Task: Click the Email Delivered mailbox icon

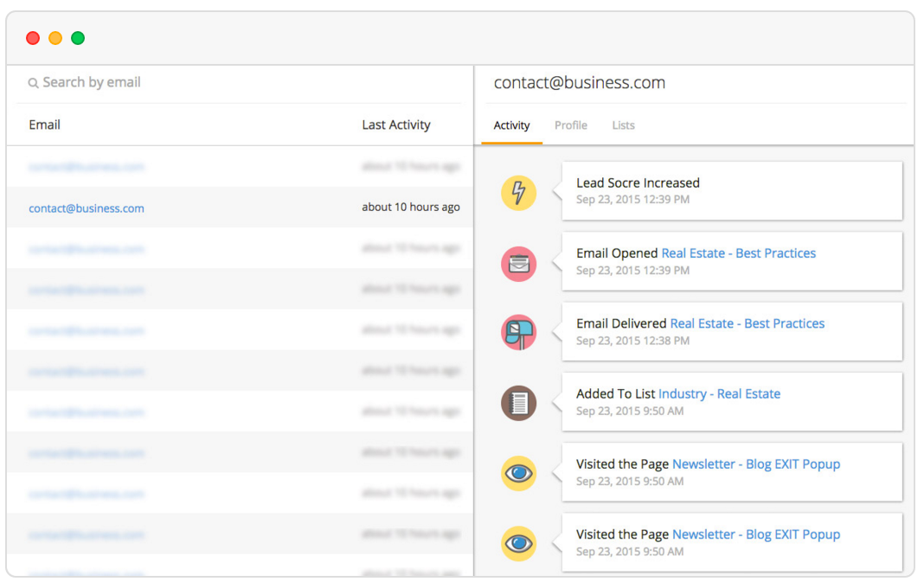Action: 519,332
